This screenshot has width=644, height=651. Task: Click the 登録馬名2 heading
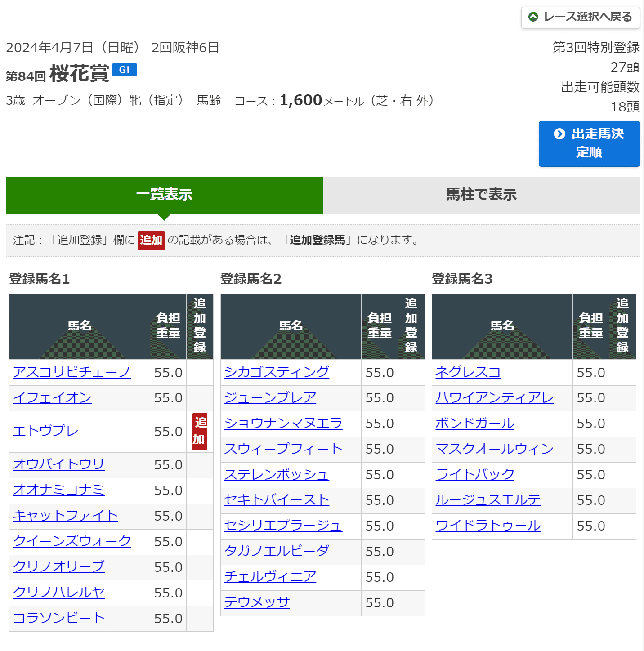[x=251, y=279]
